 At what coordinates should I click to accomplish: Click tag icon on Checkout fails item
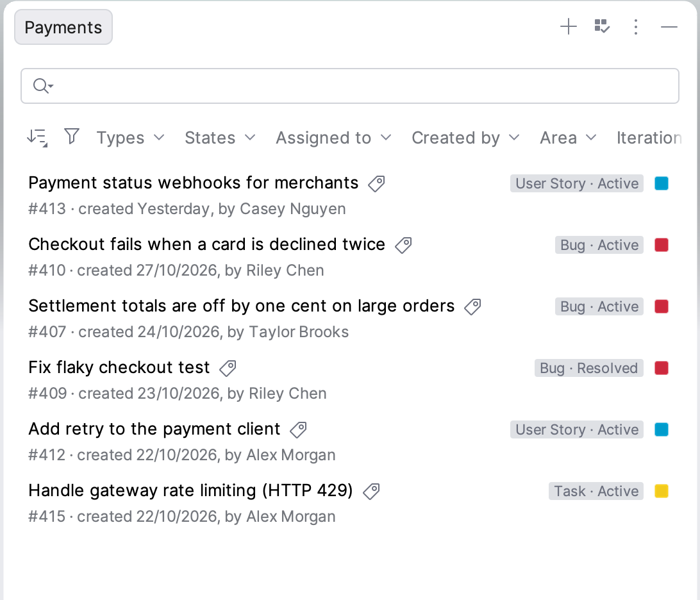(x=403, y=245)
